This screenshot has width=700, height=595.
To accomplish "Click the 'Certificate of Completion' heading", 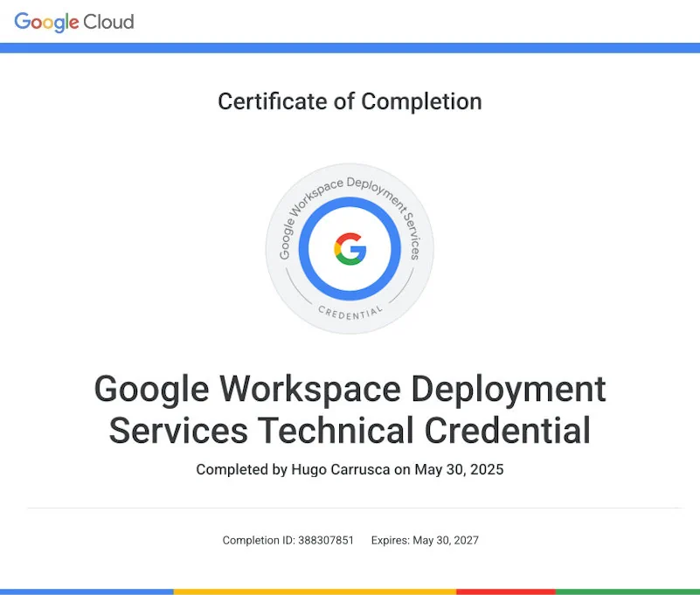I will pyautogui.click(x=350, y=101).
